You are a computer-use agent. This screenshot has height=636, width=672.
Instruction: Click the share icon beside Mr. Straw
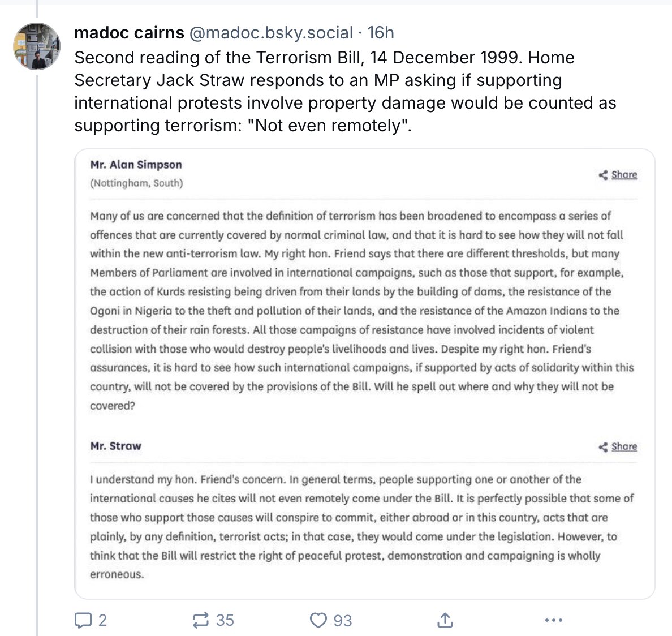pos(603,447)
